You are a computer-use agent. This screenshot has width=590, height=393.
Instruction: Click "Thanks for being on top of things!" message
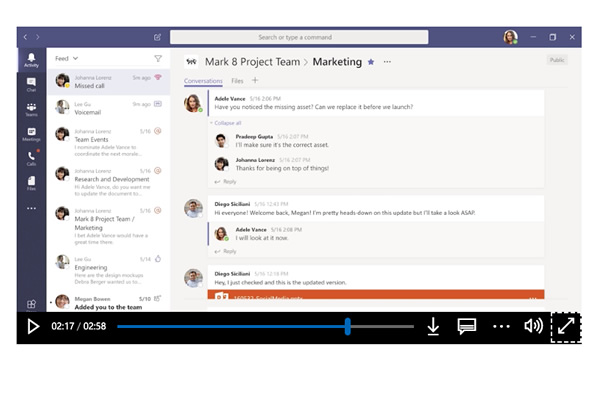click(282, 168)
